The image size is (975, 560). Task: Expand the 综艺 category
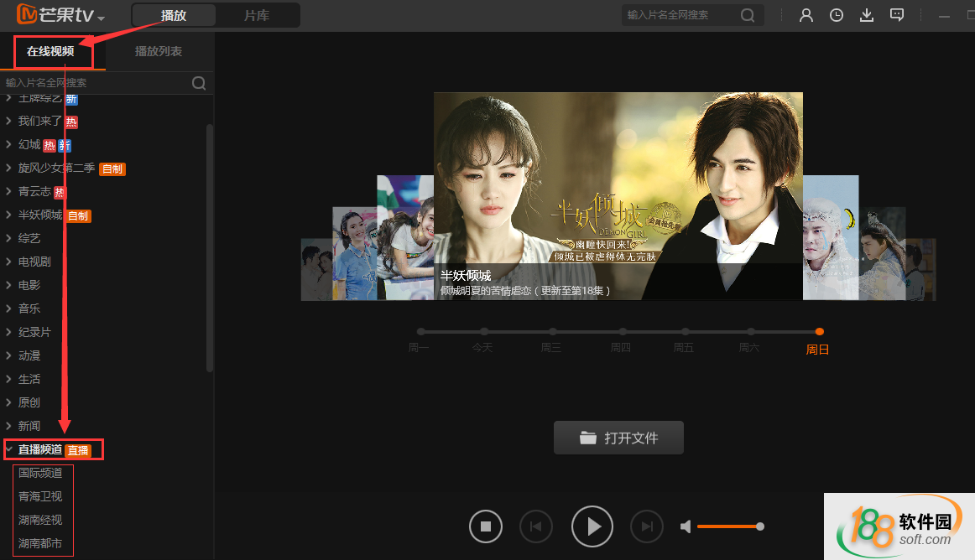(9, 238)
